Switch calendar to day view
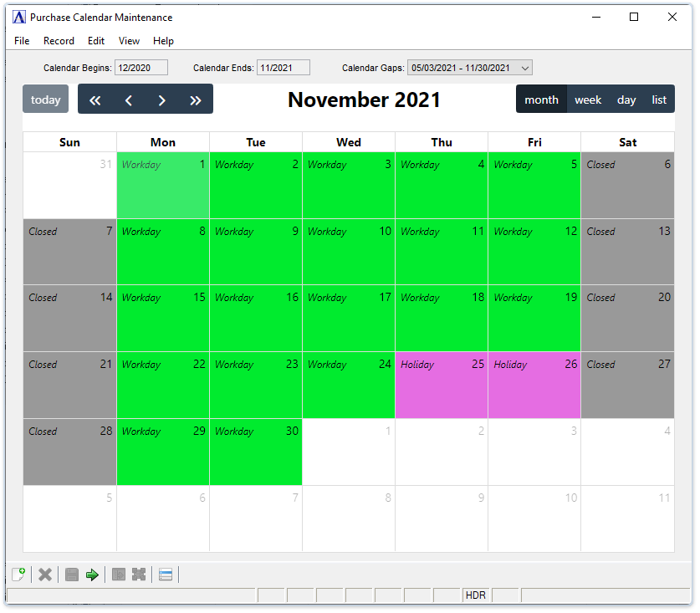 tap(626, 99)
